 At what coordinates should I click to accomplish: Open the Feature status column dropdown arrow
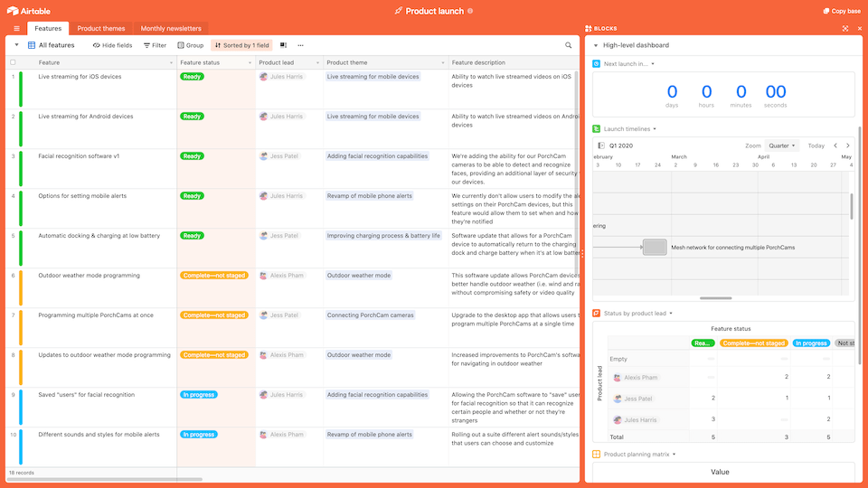(x=249, y=62)
